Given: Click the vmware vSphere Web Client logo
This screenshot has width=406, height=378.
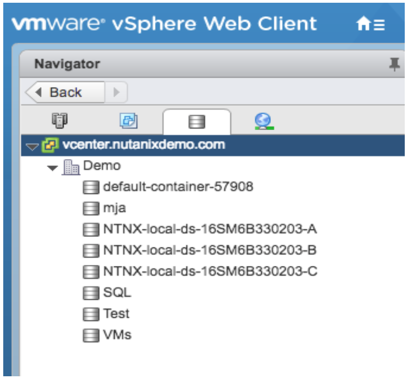Looking at the screenshot, I should (164, 24).
